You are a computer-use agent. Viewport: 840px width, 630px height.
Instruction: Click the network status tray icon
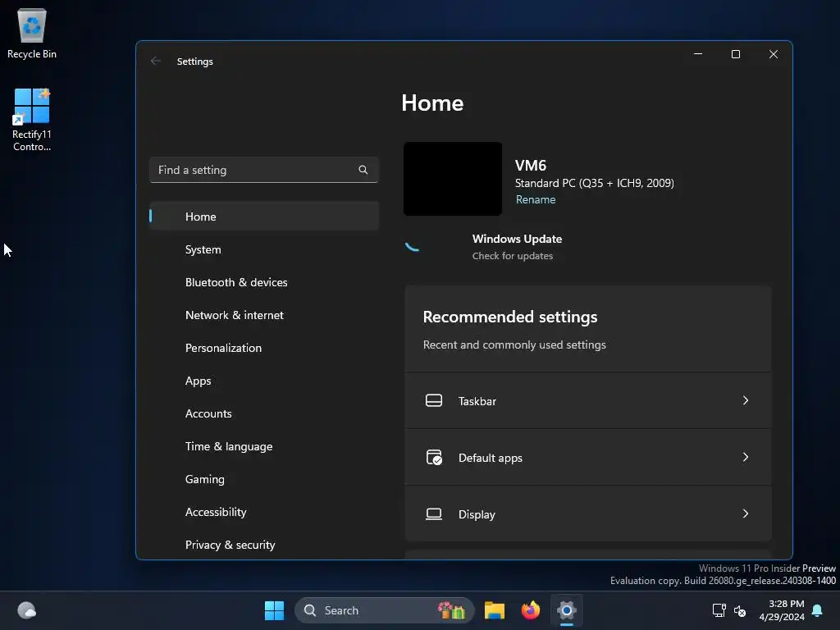point(719,610)
